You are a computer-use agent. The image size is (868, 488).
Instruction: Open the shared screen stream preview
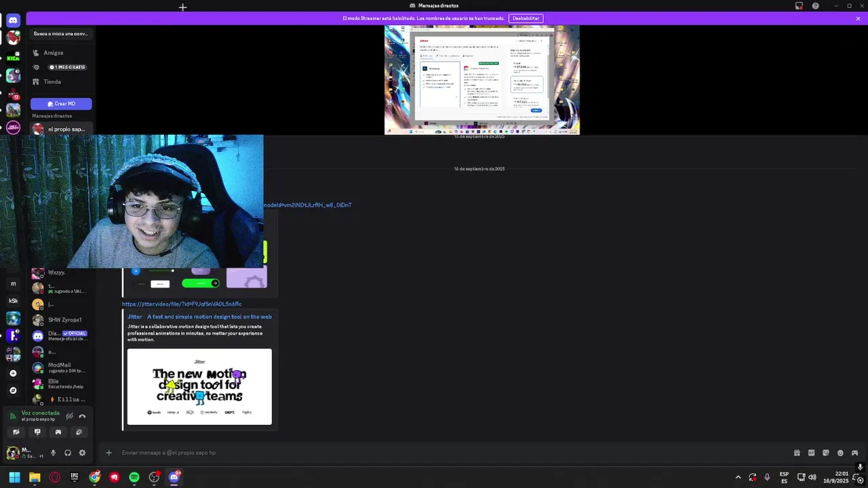(482, 80)
